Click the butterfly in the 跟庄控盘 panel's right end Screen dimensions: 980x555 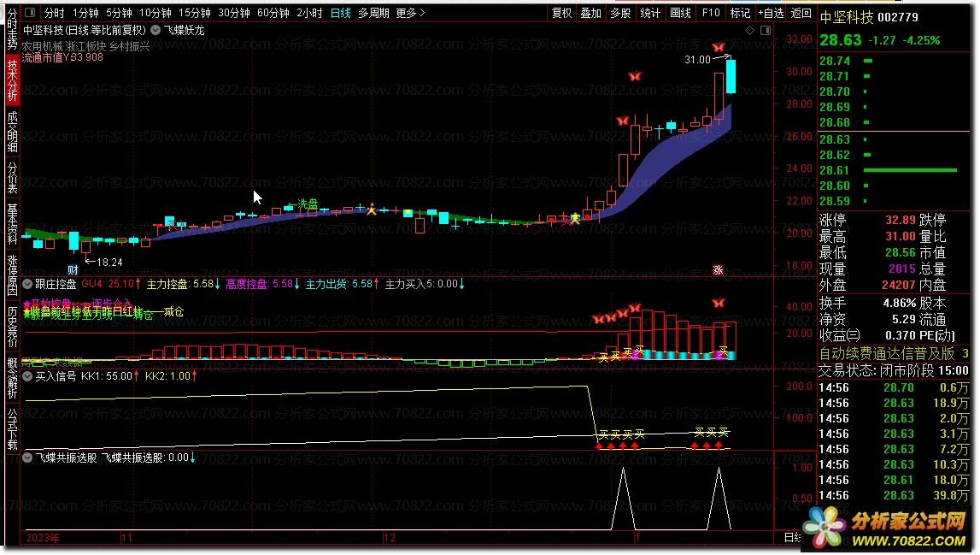(x=719, y=303)
